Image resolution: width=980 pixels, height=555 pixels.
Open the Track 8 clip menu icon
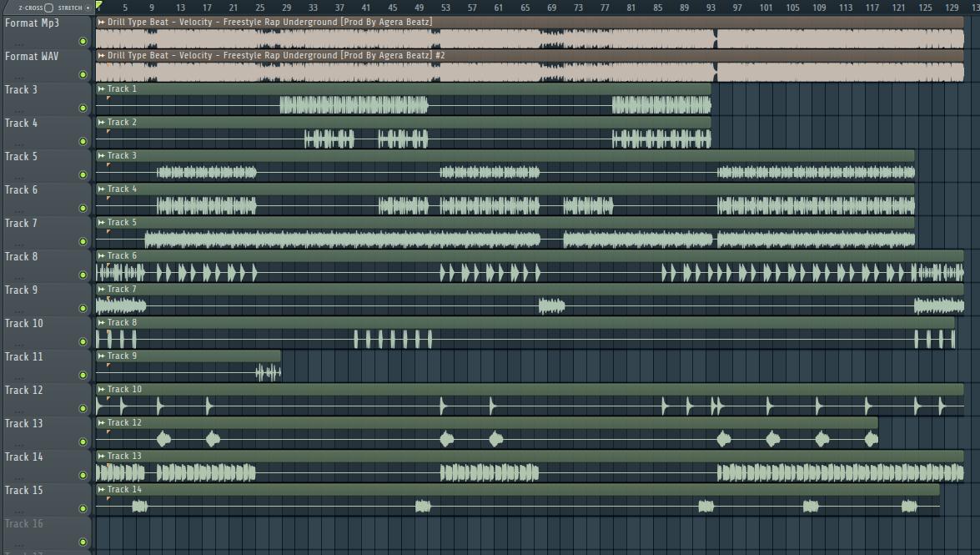tap(101, 322)
